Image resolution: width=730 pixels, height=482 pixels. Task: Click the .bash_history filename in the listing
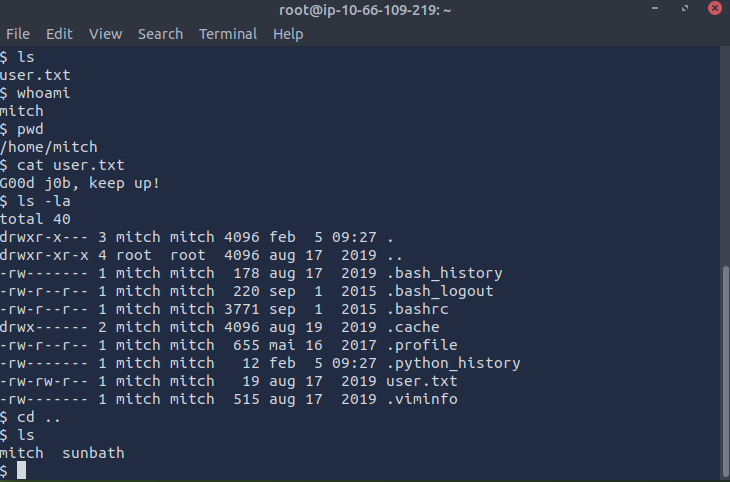click(x=447, y=273)
